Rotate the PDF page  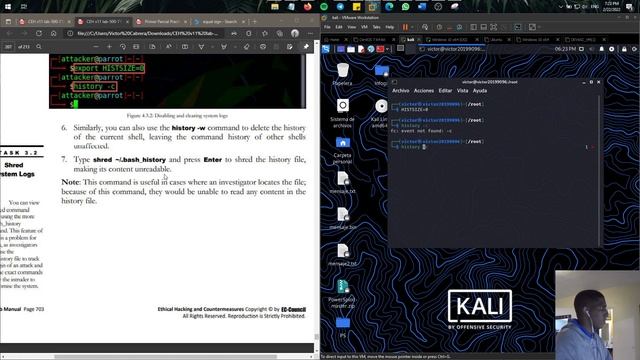click(x=122, y=47)
